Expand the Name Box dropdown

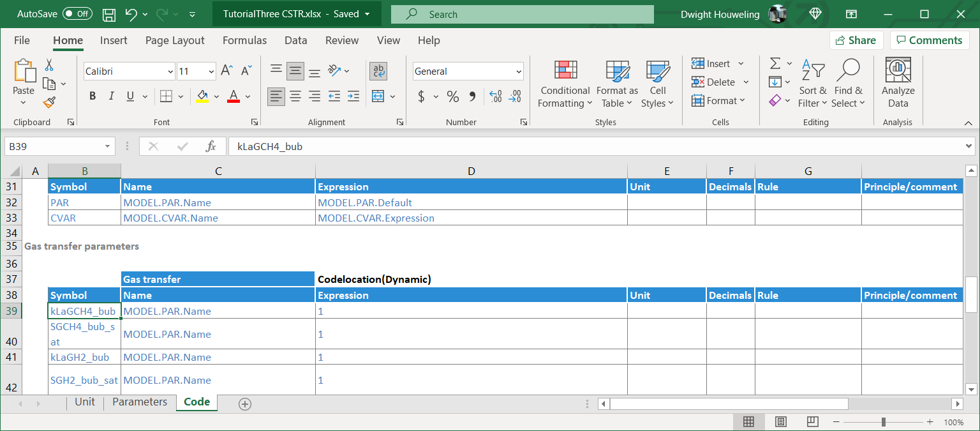[107, 146]
